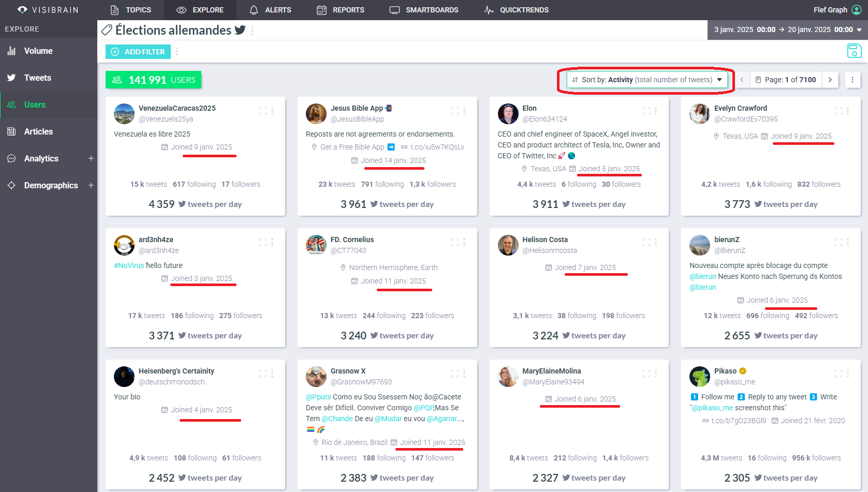Screen dimensions: 868x492
Task: Open the page options three-dot menu
Action: click(852, 80)
